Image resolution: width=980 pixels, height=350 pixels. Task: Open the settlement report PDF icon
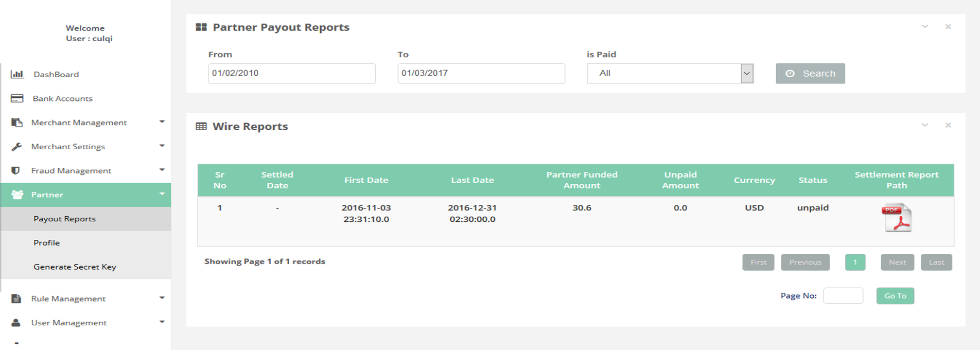[898, 218]
